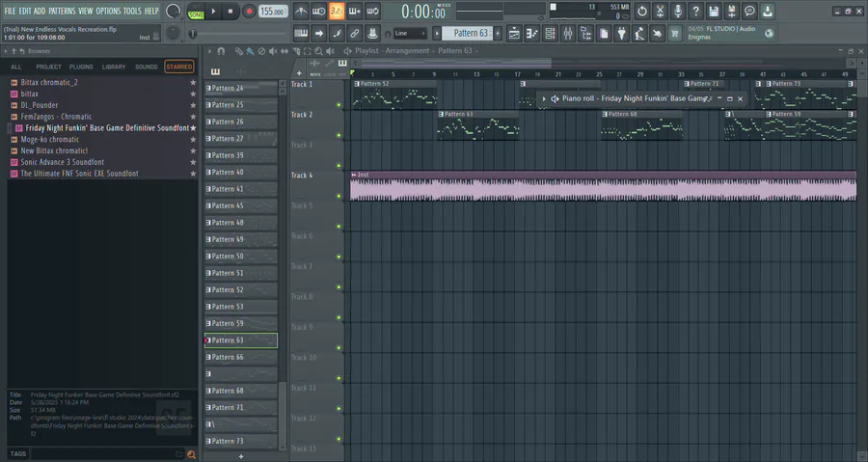The height and width of the screenshot is (462, 868).
Task: Toggle Playlist magnet snap icon
Action: (222, 51)
